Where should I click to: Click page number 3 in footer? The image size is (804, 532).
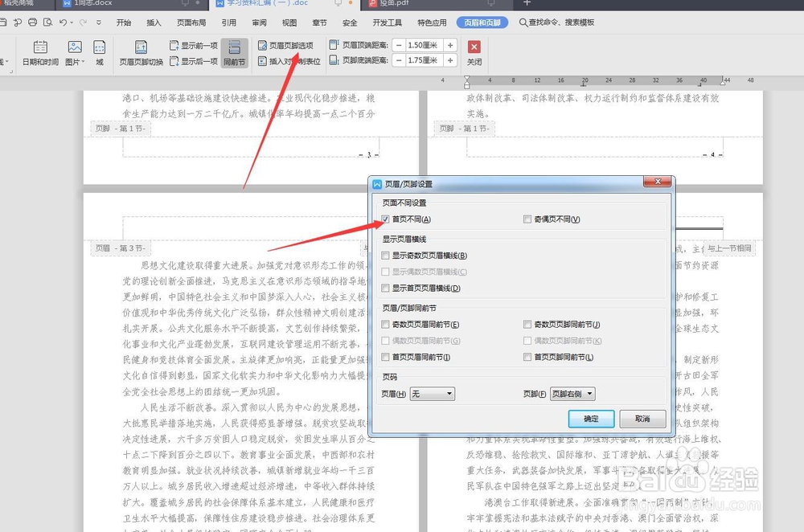(369, 154)
